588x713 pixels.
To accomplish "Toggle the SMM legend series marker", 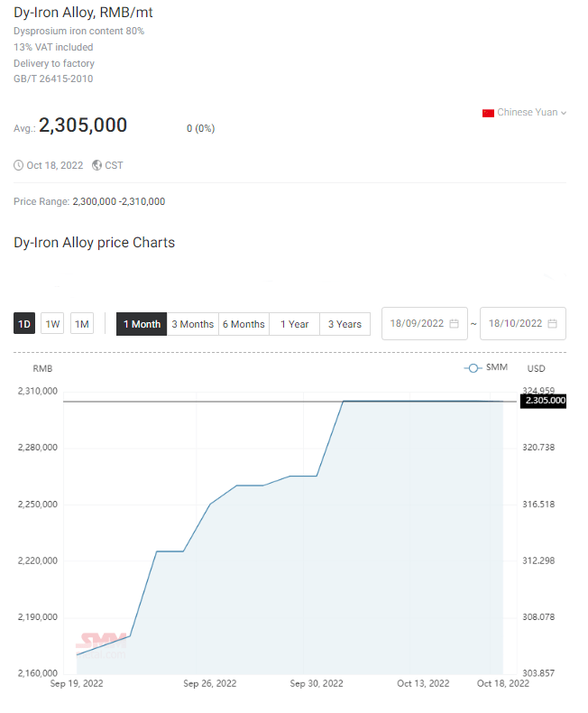I will (x=473, y=368).
